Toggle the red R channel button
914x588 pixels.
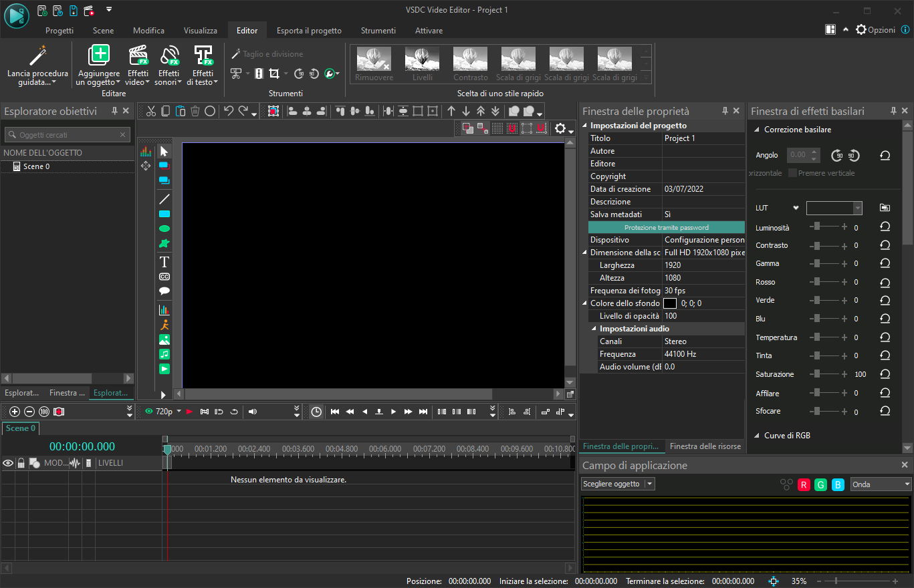(804, 484)
